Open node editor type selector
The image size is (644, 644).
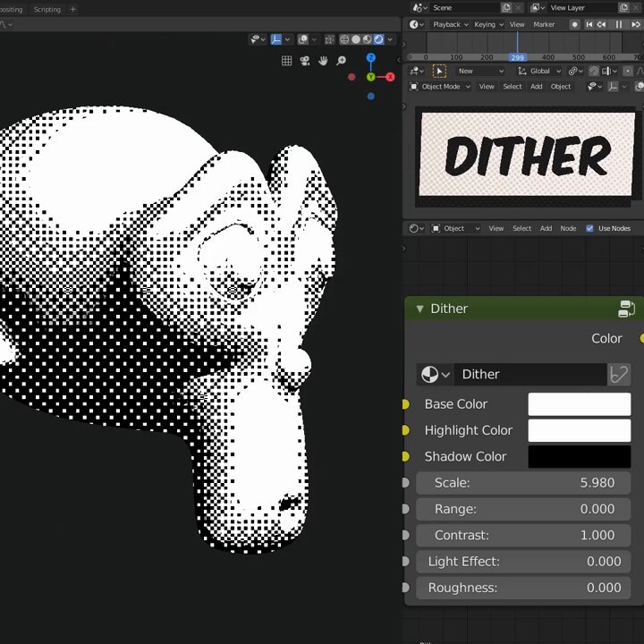pyautogui.click(x=417, y=228)
